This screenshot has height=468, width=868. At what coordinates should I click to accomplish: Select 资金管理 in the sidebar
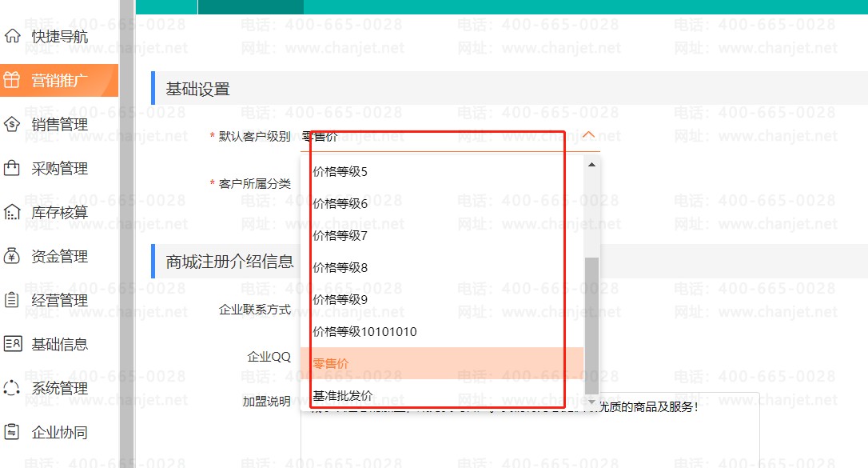tap(59, 257)
